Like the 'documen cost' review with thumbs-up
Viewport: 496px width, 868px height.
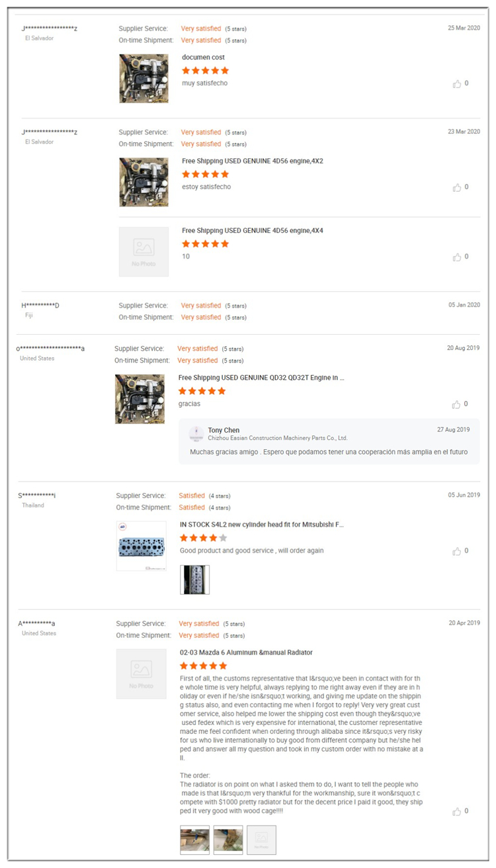pyautogui.click(x=457, y=84)
